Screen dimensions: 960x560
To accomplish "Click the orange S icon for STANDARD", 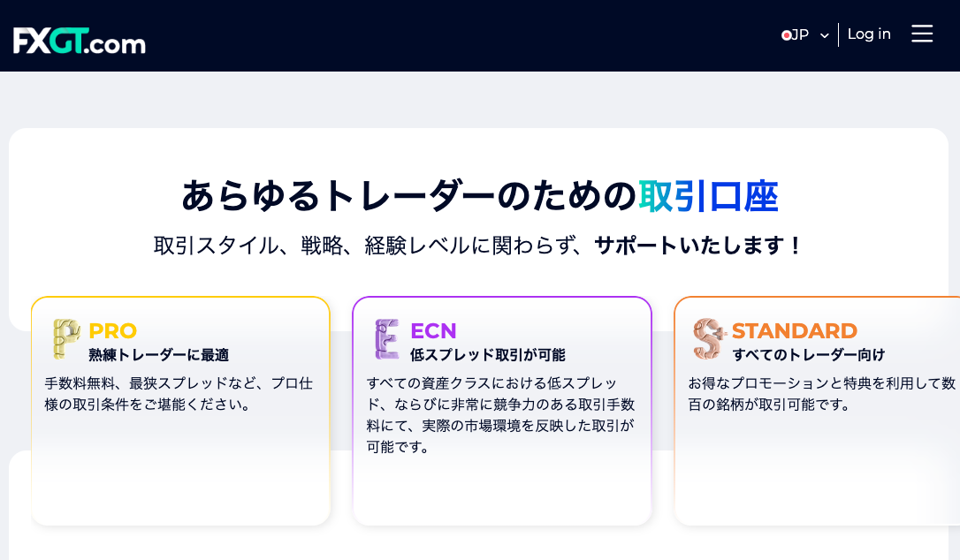I will click(x=709, y=338).
